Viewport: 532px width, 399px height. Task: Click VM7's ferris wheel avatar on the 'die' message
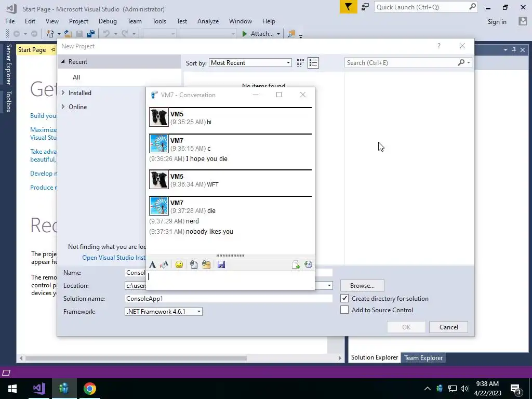click(x=159, y=206)
